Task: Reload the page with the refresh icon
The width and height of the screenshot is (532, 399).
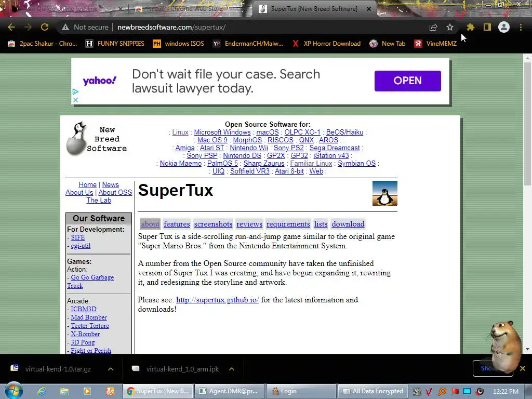Action: tap(45, 27)
